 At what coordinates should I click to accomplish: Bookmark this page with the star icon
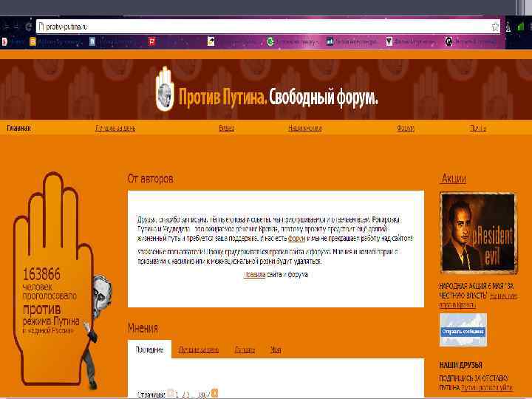(x=495, y=27)
